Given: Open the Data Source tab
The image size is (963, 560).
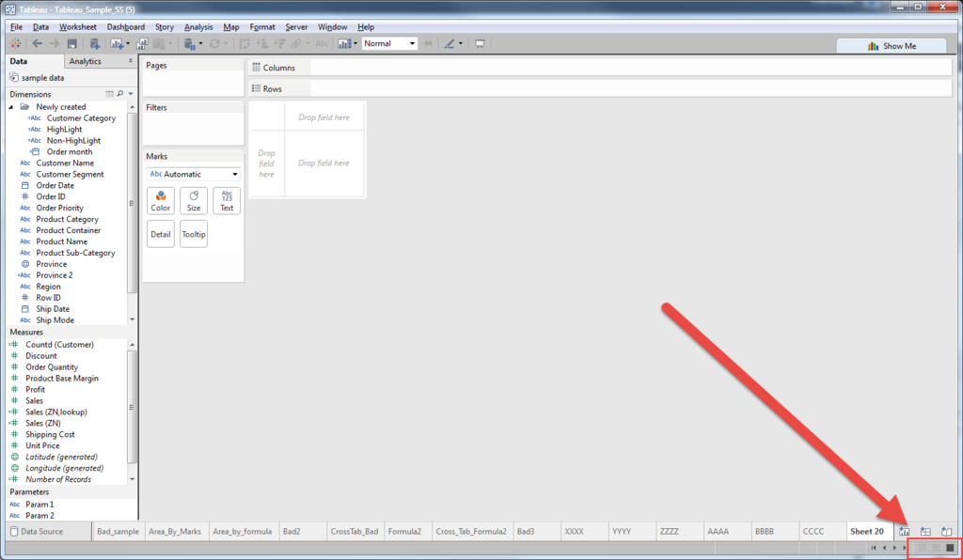Looking at the screenshot, I should (47, 531).
